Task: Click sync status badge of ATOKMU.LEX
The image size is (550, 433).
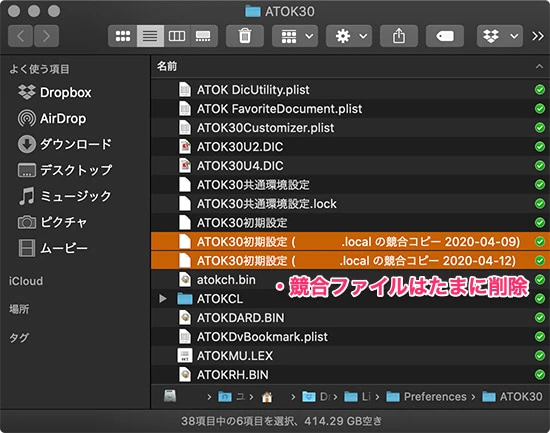Action: pos(540,355)
